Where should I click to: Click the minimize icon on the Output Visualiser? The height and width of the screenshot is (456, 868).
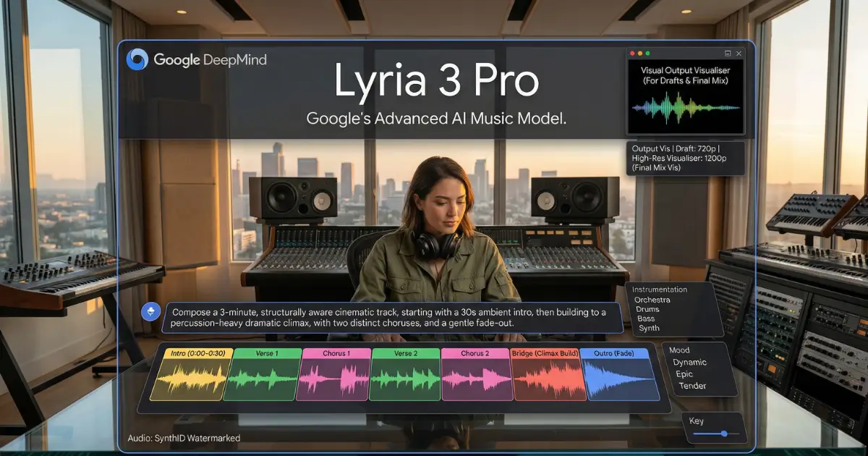(728, 54)
